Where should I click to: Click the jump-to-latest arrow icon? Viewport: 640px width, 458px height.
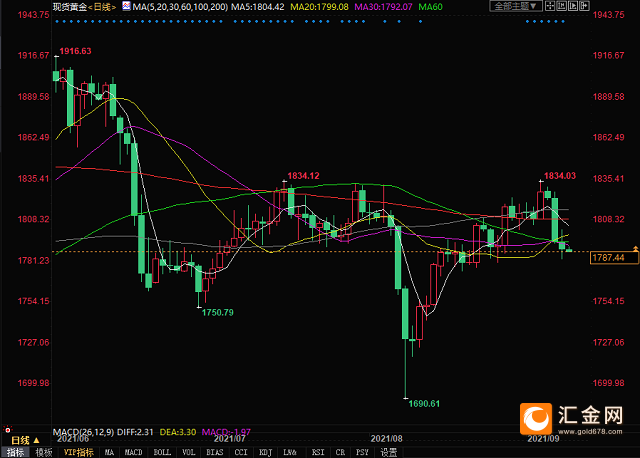click(x=584, y=6)
